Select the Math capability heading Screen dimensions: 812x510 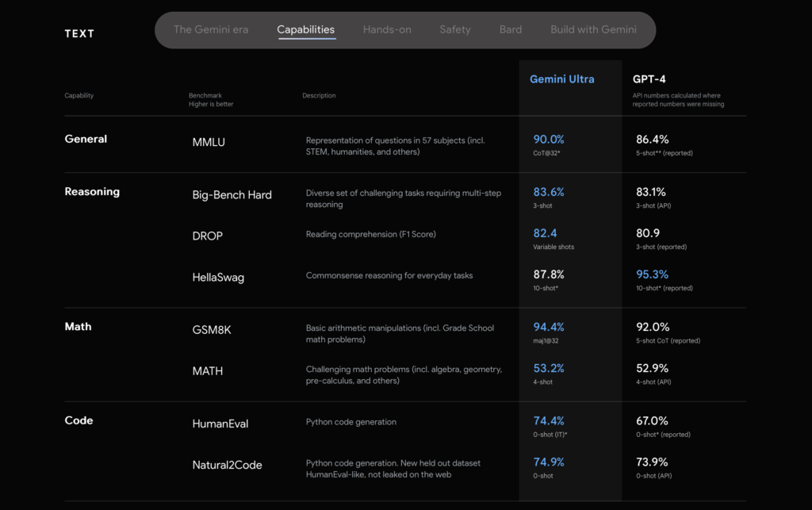tap(78, 326)
